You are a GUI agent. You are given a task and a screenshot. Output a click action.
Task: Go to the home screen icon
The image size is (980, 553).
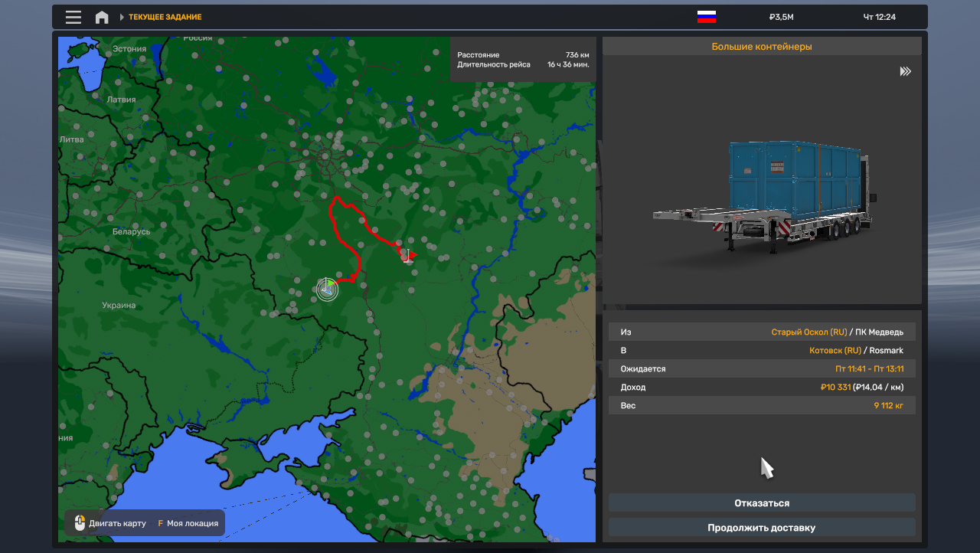[102, 17]
